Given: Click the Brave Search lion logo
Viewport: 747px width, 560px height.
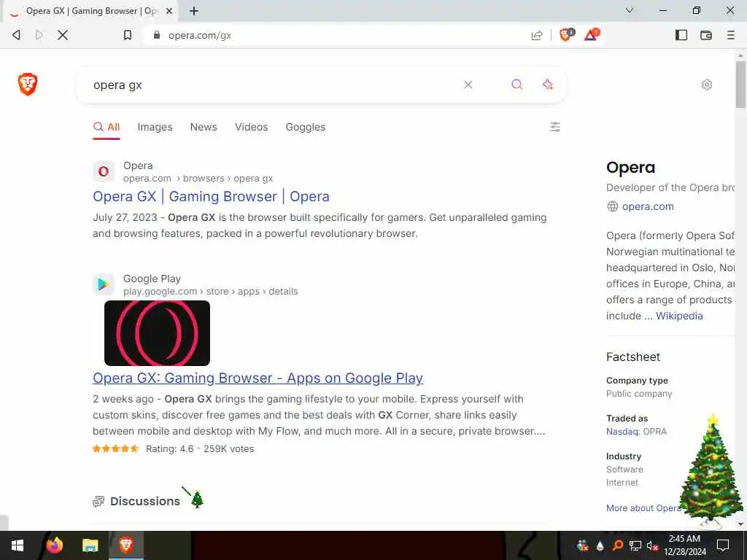Looking at the screenshot, I should tap(28, 85).
